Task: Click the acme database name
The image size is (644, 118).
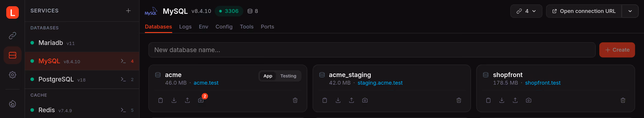Action: 173,75
